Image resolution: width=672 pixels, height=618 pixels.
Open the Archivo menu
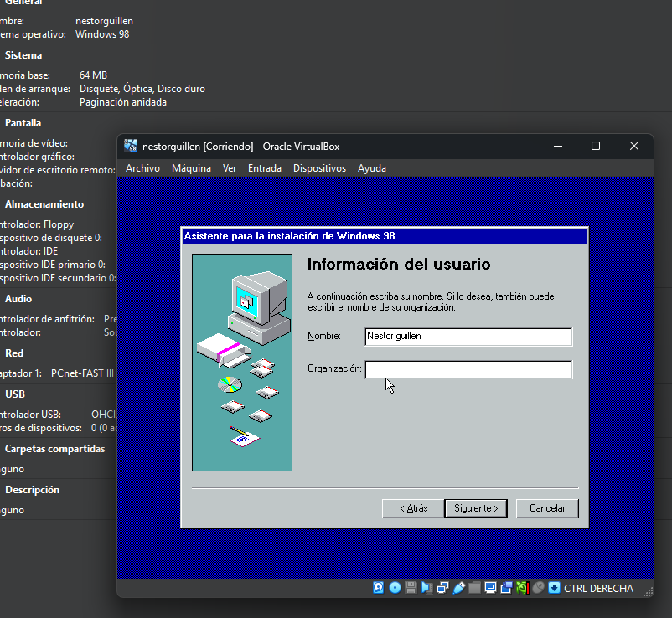142,168
